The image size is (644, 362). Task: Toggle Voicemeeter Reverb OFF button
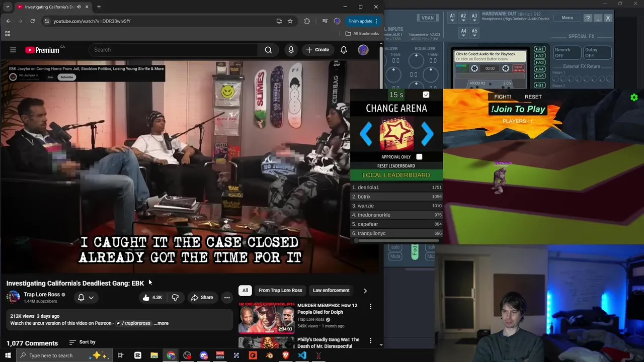pyautogui.click(x=567, y=53)
